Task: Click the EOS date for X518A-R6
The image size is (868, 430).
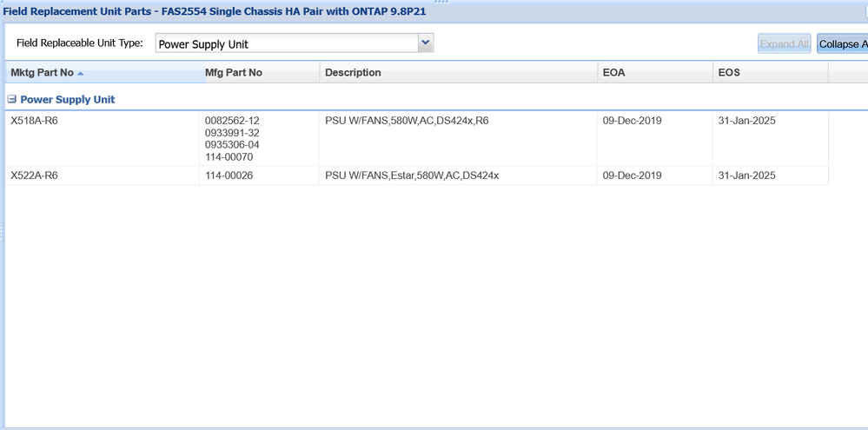Action: (746, 121)
